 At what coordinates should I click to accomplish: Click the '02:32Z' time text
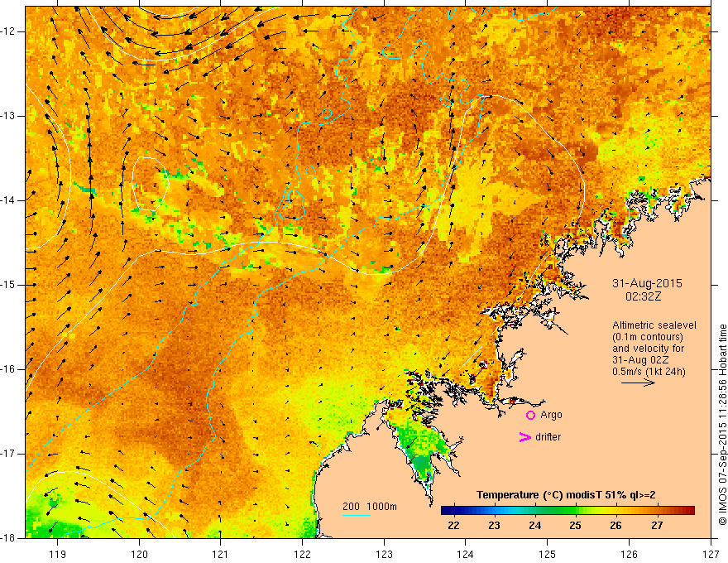[643, 296]
